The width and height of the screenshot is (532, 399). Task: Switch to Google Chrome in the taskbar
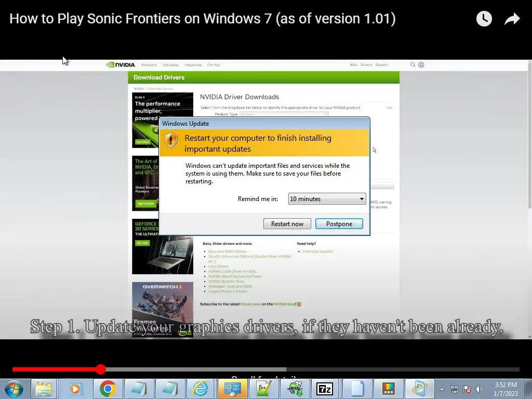[x=108, y=389]
